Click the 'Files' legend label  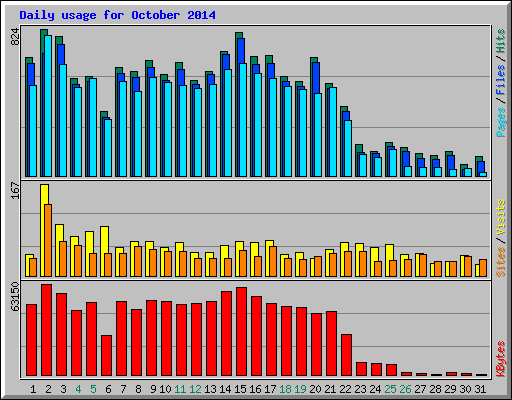point(501,80)
